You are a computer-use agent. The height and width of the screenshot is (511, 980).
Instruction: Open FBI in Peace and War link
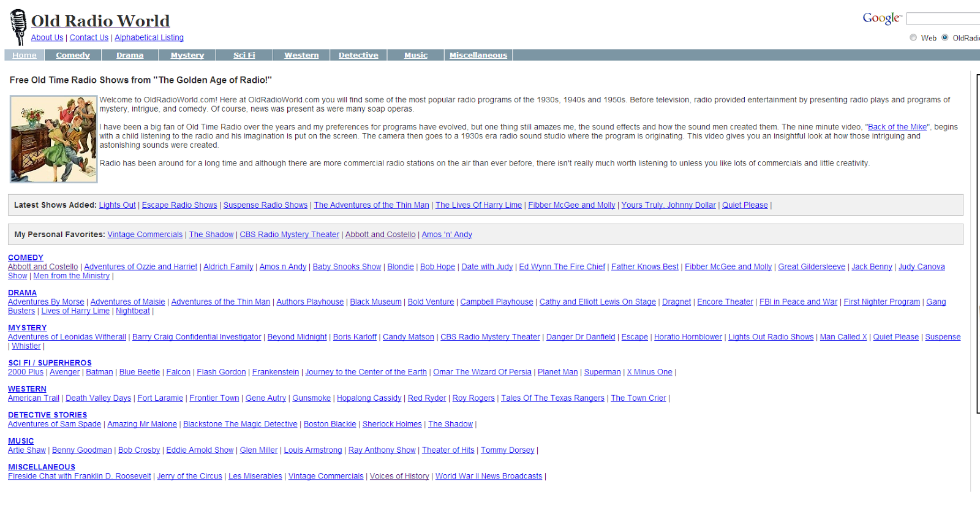coord(798,302)
